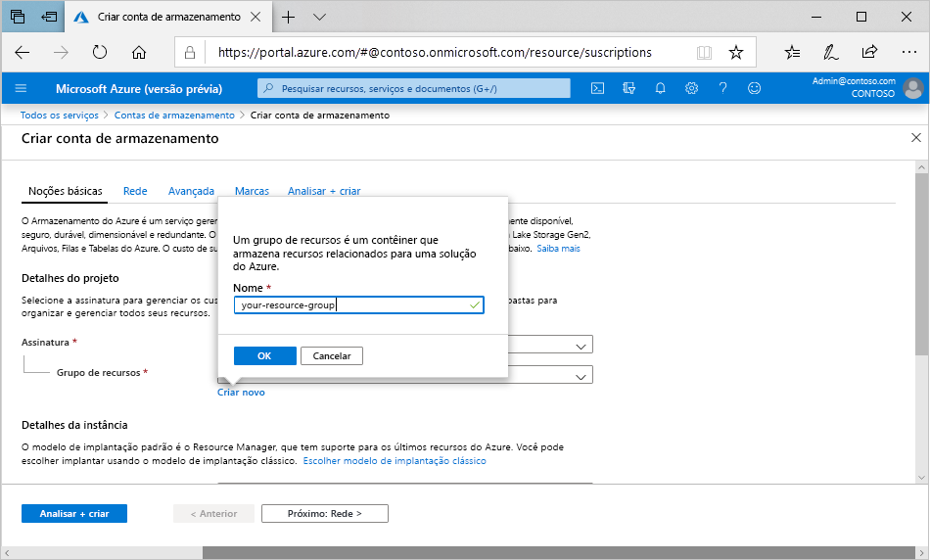Click the vertical scrollbar up arrow
This screenshot has height=560, width=930.
(921, 167)
